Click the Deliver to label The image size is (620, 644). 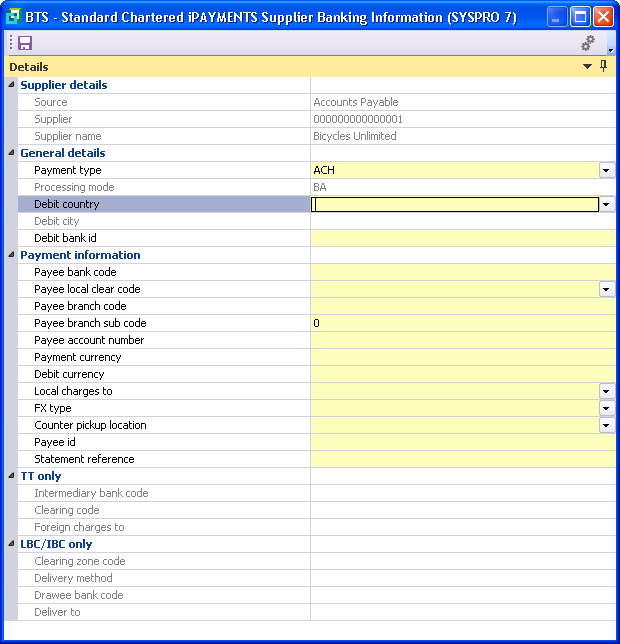57,612
